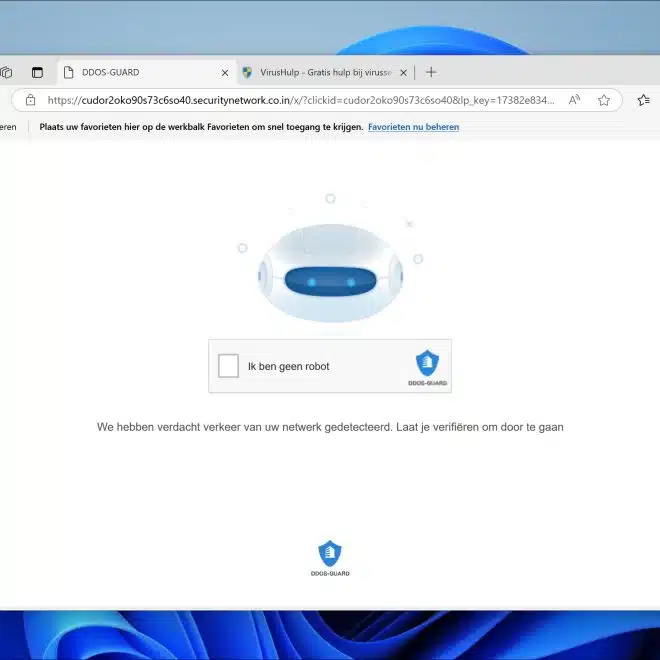Screen dimensions: 660x660
Task: Click the 'Plaats uw favorieten hier' text
Action: [x=92, y=127]
